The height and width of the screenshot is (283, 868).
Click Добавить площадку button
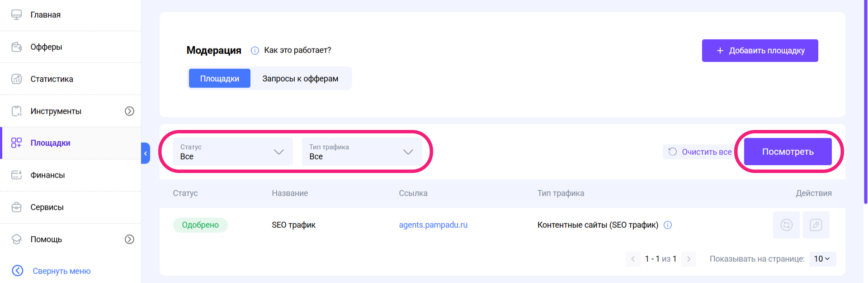tap(760, 51)
